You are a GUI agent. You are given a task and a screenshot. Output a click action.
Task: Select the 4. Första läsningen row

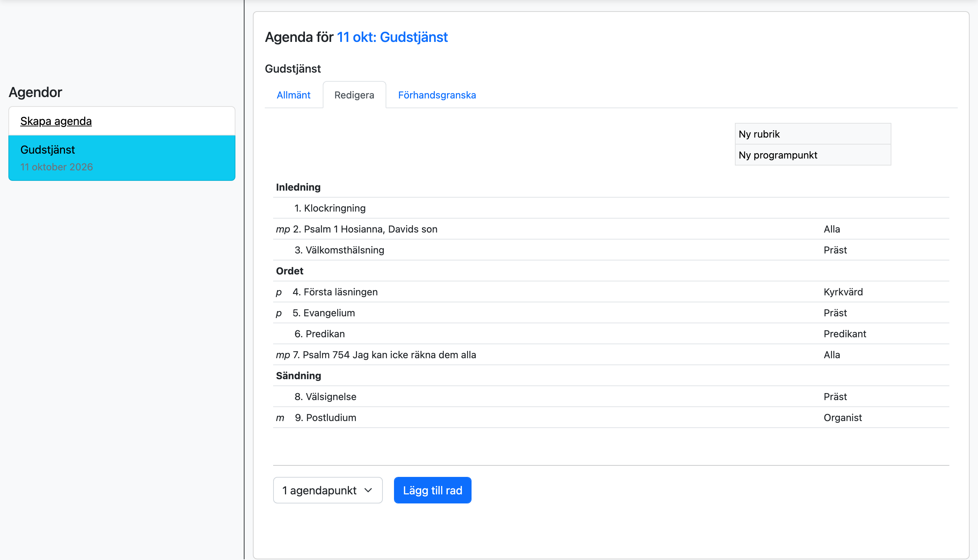tap(611, 292)
